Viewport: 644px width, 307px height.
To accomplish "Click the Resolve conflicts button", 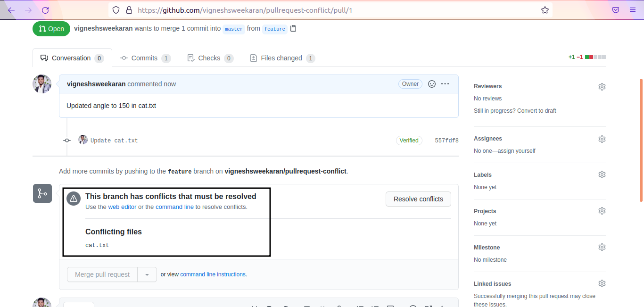I will click(418, 199).
